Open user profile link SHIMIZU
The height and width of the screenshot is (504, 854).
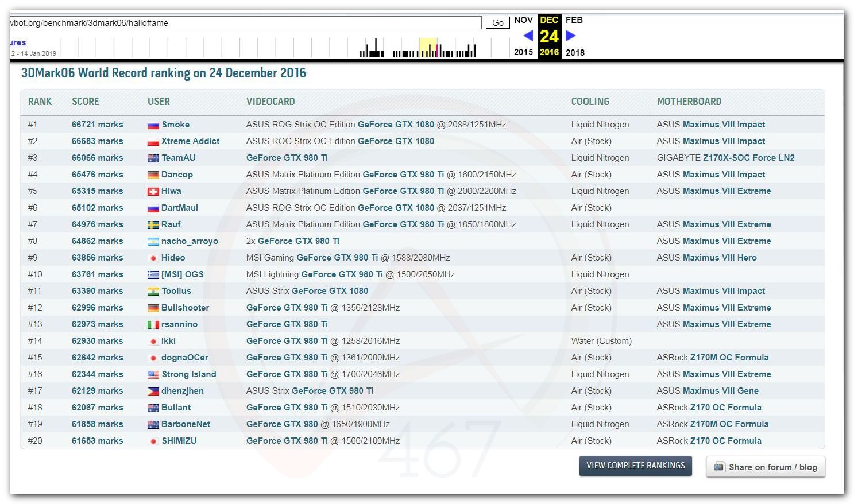point(179,441)
